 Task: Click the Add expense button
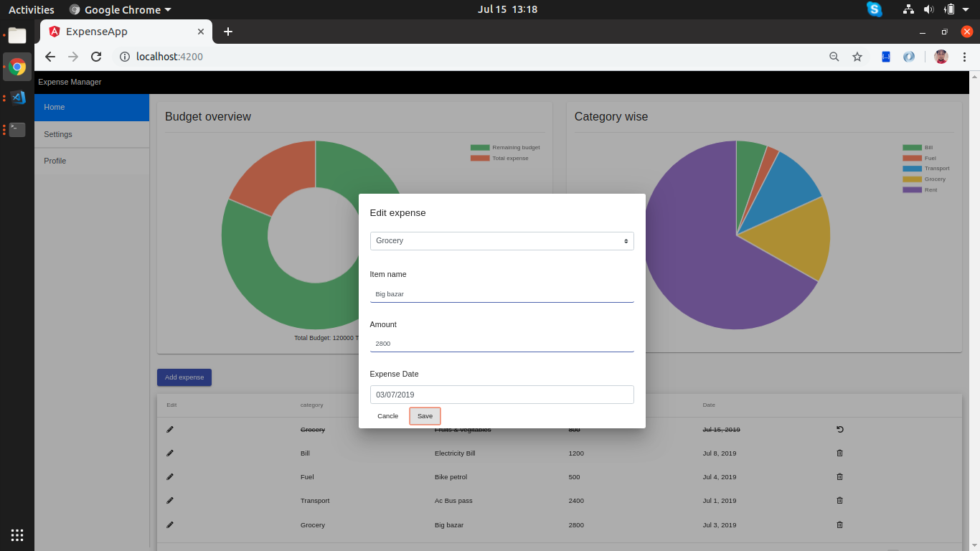coord(184,377)
